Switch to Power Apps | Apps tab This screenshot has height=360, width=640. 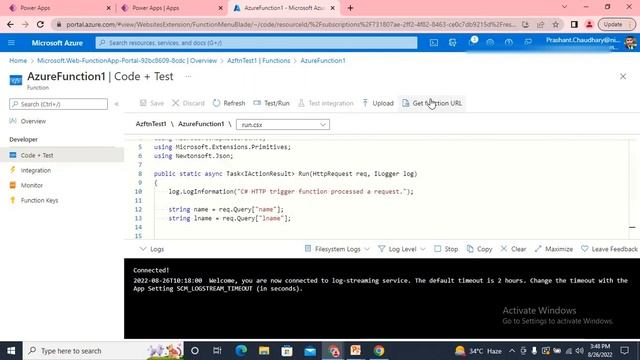click(x=171, y=8)
